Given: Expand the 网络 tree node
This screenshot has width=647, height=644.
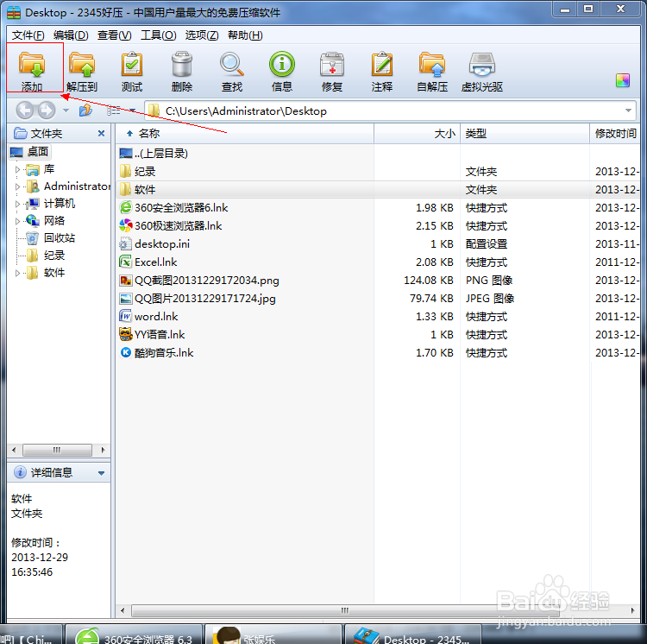Looking at the screenshot, I should point(17,221).
